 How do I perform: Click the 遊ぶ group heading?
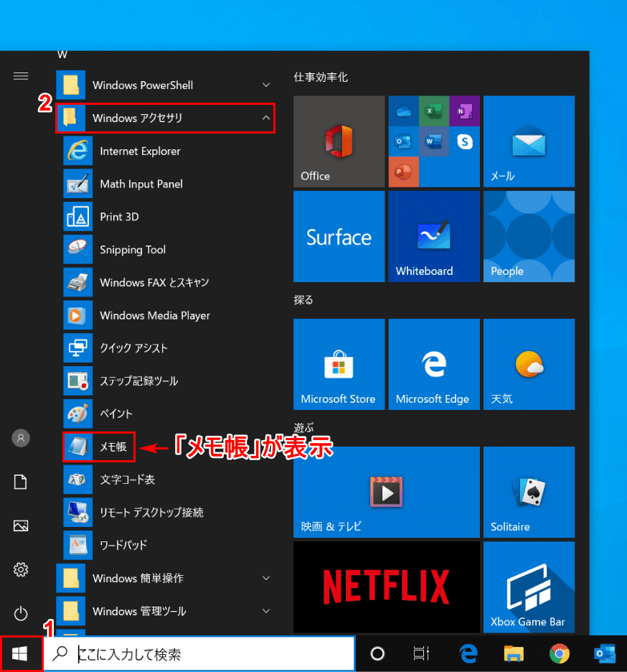[303, 427]
